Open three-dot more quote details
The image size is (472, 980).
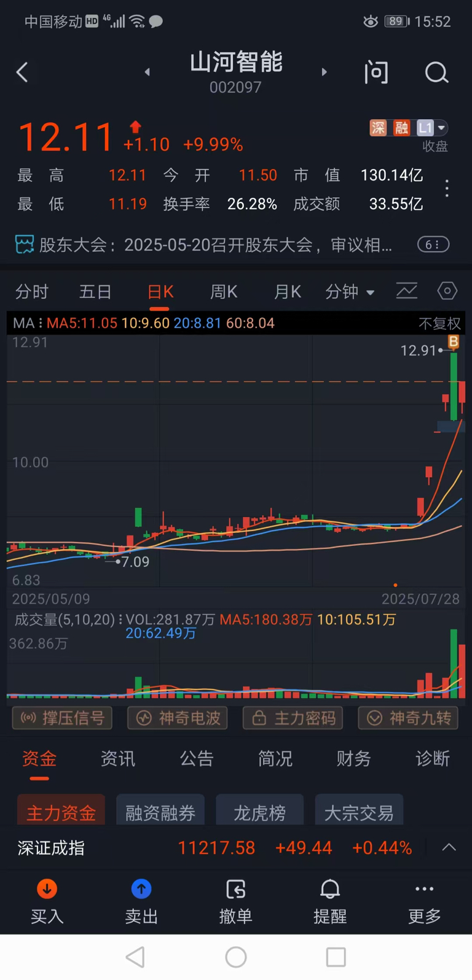tap(447, 189)
